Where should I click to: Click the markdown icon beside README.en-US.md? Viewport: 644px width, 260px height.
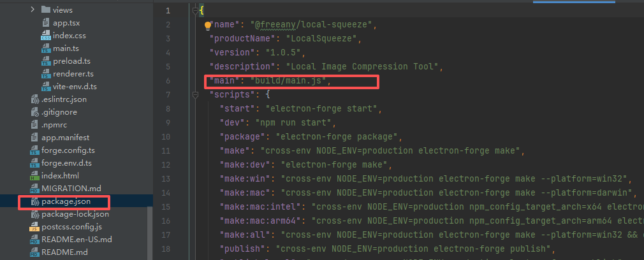pos(34,240)
